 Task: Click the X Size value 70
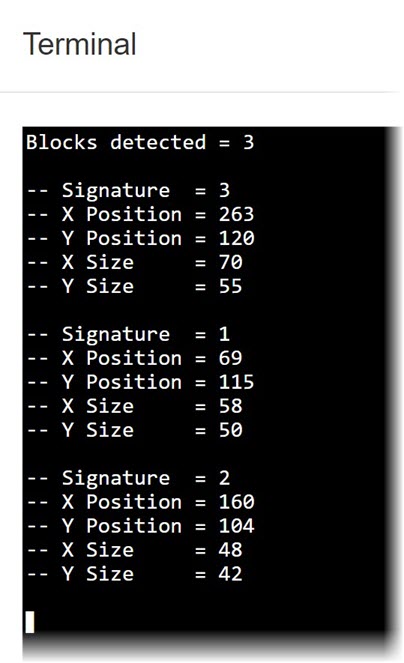coord(230,262)
